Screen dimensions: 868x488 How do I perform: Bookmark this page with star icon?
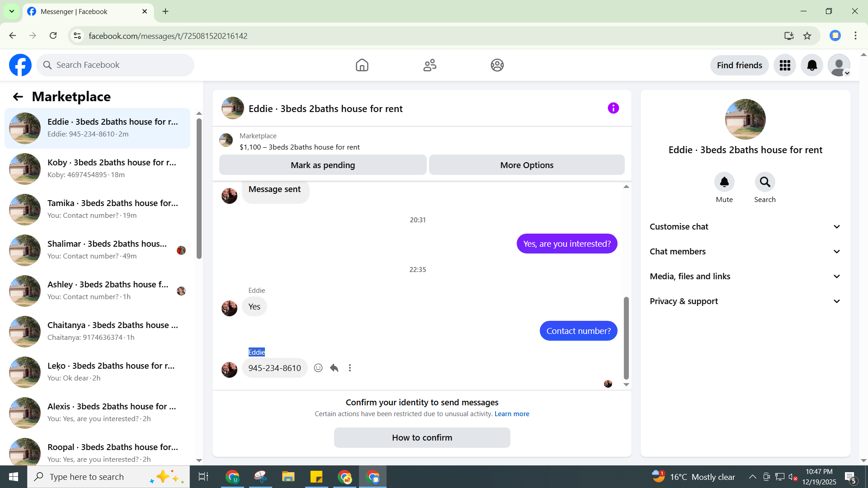point(807,36)
